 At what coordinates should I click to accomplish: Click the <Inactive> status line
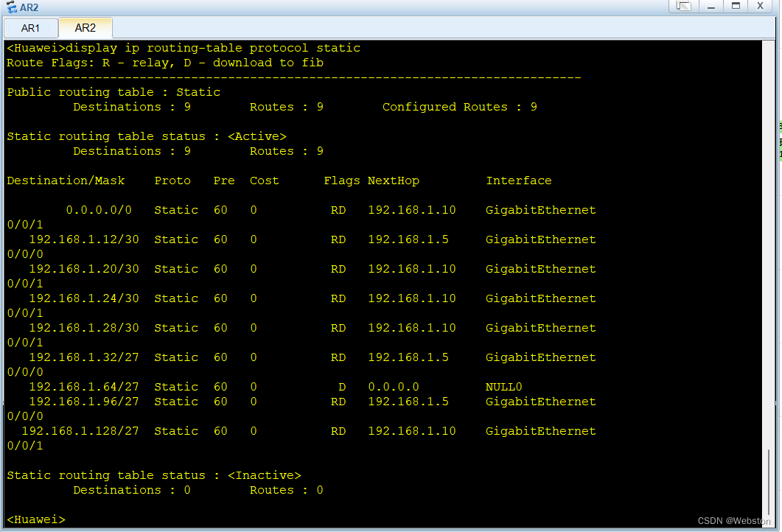tap(154, 475)
